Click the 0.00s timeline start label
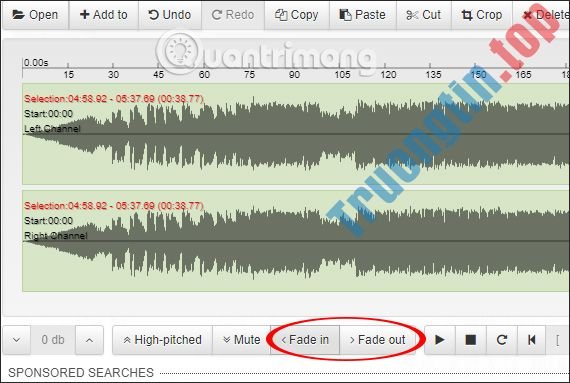The width and height of the screenshot is (570, 383). (36, 63)
